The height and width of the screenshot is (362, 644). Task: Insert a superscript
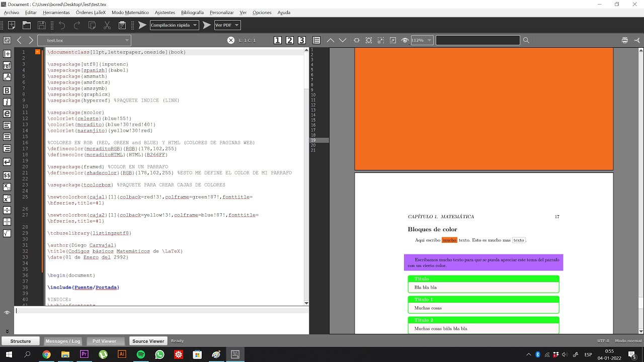[x=7, y=199]
